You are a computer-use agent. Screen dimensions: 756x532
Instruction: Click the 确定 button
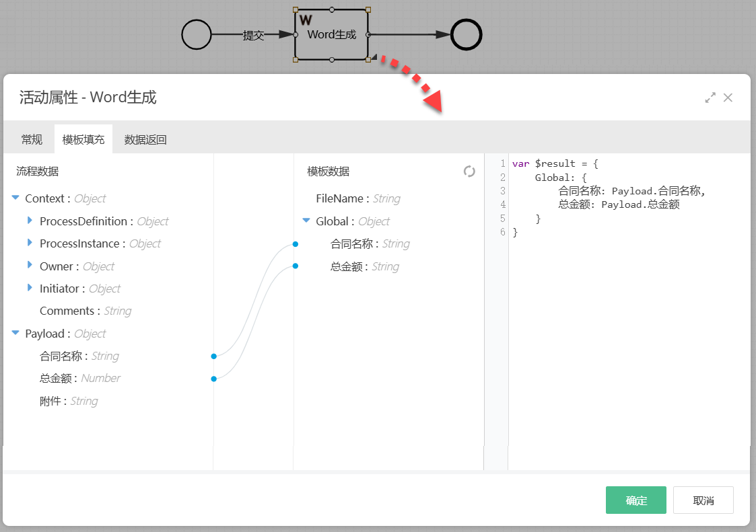pyautogui.click(x=635, y=500)
